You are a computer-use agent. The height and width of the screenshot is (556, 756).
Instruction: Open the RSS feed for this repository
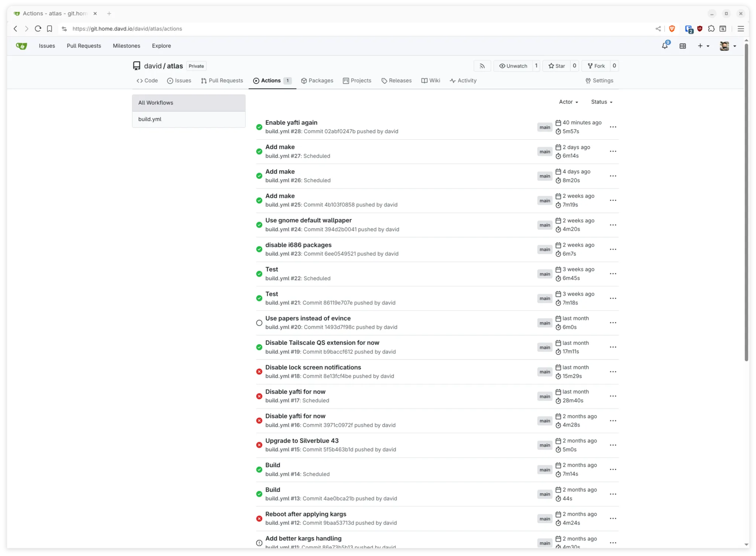point(482,66)
